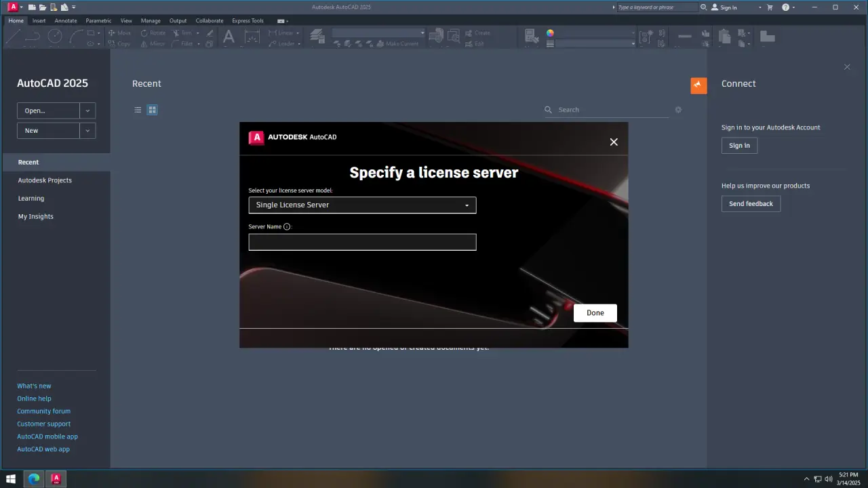
Task: Expand the Trim tool dropdown arrow
Action: point(199,33)
